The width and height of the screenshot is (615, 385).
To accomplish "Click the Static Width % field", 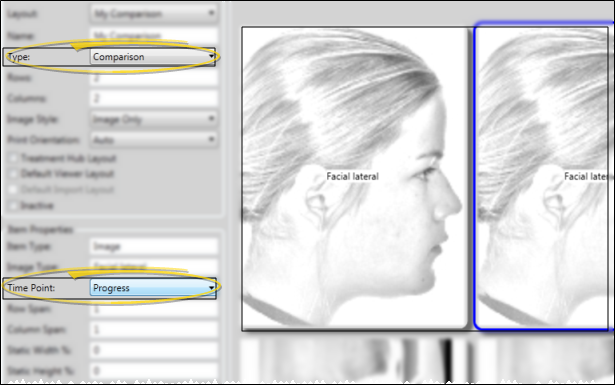I will coord(154,350).
